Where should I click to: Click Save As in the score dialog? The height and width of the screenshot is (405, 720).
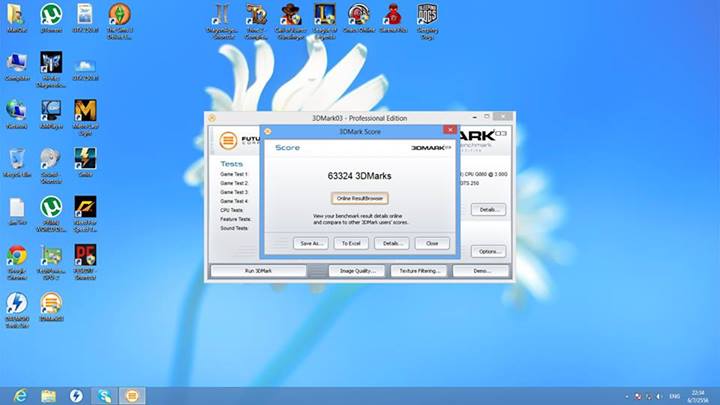[x=311, y=243]
